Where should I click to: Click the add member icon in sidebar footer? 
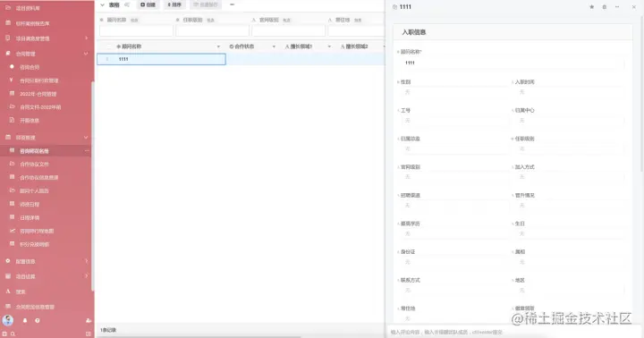[x=89, y=320]
